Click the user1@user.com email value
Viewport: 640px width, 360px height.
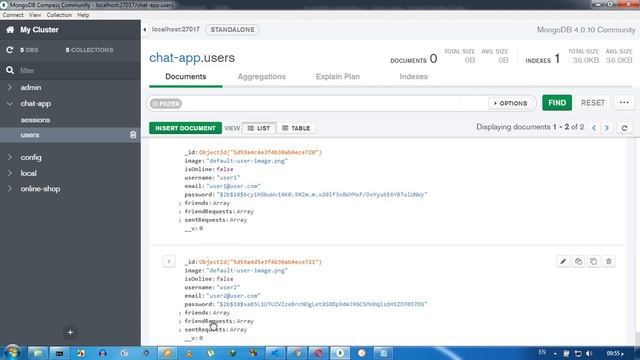pyautogui.click(x=233, y=186)
